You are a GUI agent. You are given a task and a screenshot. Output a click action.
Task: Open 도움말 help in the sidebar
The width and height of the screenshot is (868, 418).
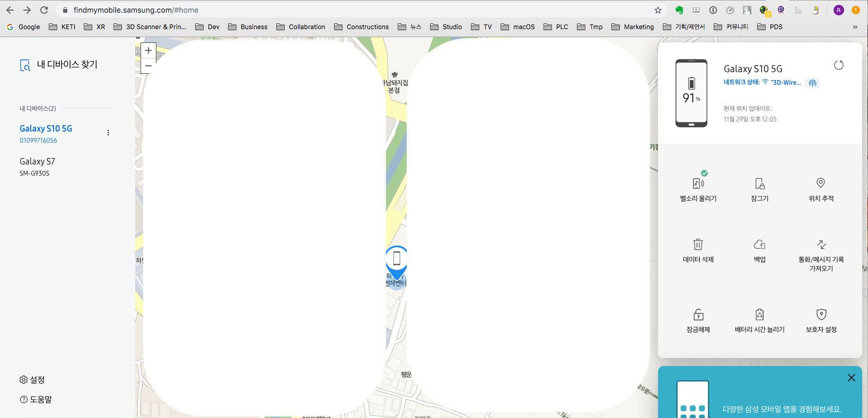coord(36,399)
